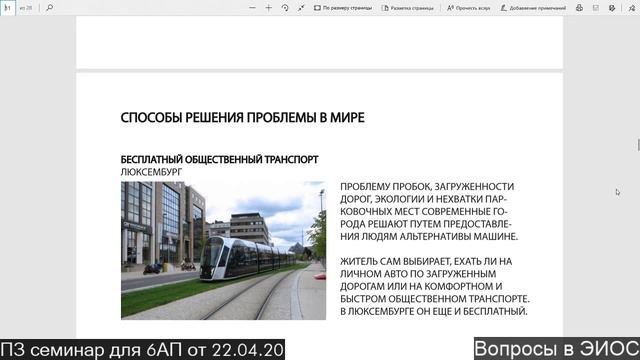Click the save-as icon
Screen dimensions: 640x360
click(612, 8)
